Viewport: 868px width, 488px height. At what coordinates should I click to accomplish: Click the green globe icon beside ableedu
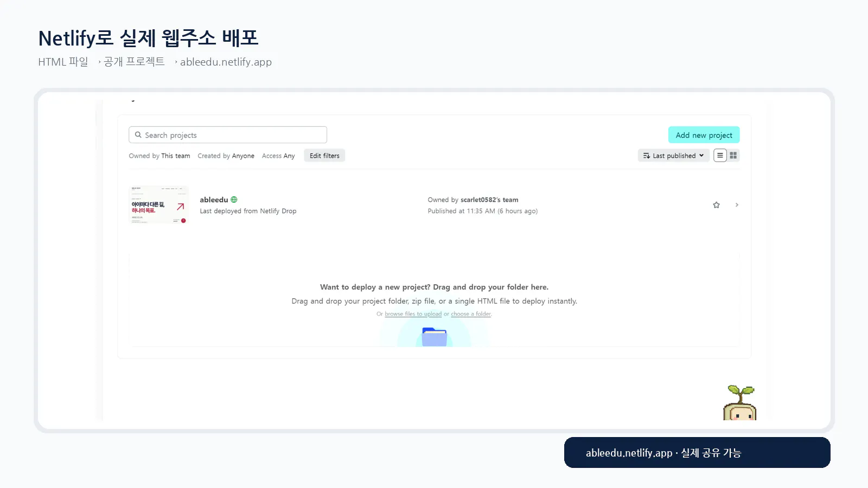(234, 200)
